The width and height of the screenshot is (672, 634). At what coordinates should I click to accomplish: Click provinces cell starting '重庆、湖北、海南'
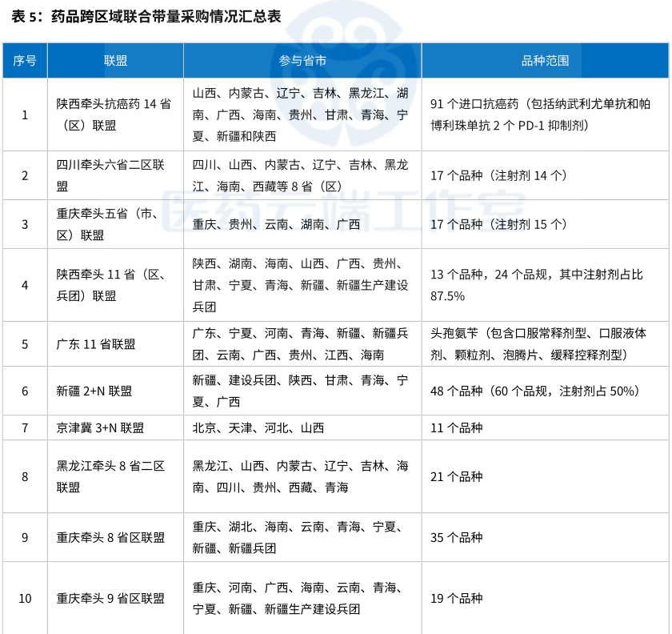click(x=302, y=537)
